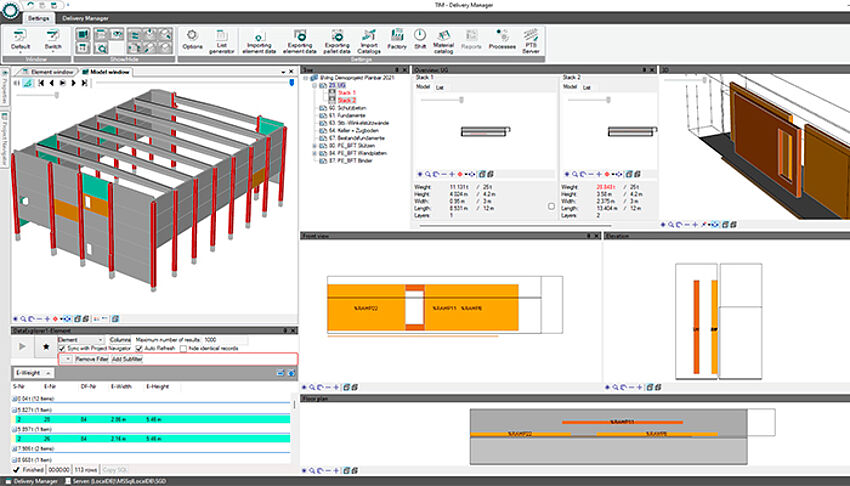Click Importing element data icon

261,38
